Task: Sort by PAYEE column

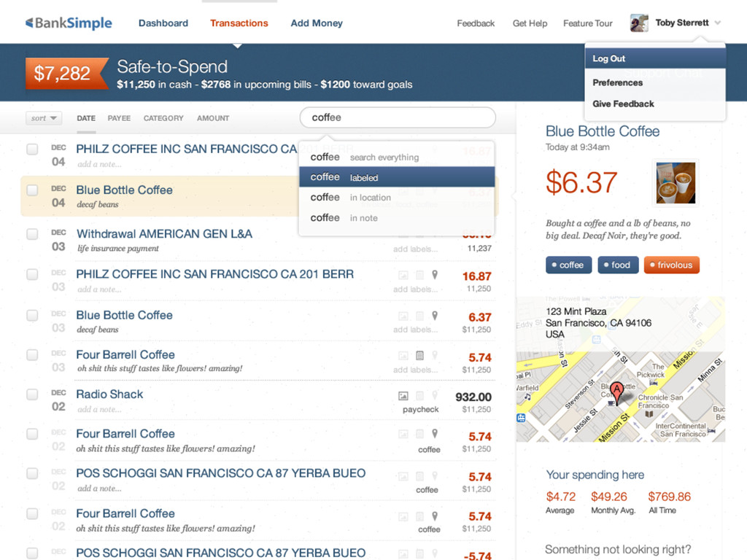Action: 119,118
